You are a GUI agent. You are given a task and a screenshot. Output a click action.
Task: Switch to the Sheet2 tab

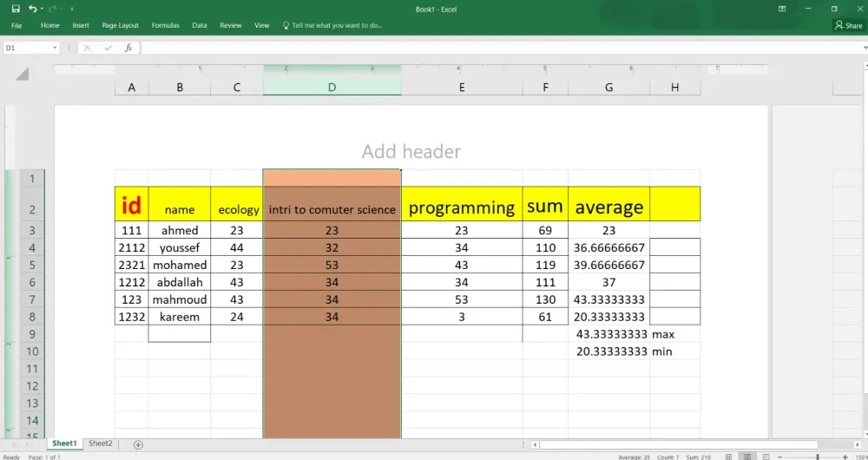coord(100,444)
